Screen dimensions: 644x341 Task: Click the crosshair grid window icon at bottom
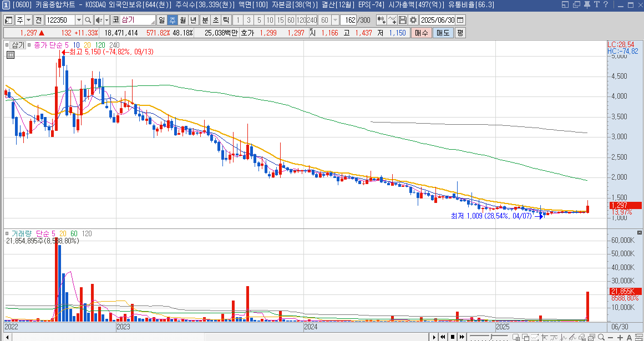pyautogui.click(x=516, y=337)
